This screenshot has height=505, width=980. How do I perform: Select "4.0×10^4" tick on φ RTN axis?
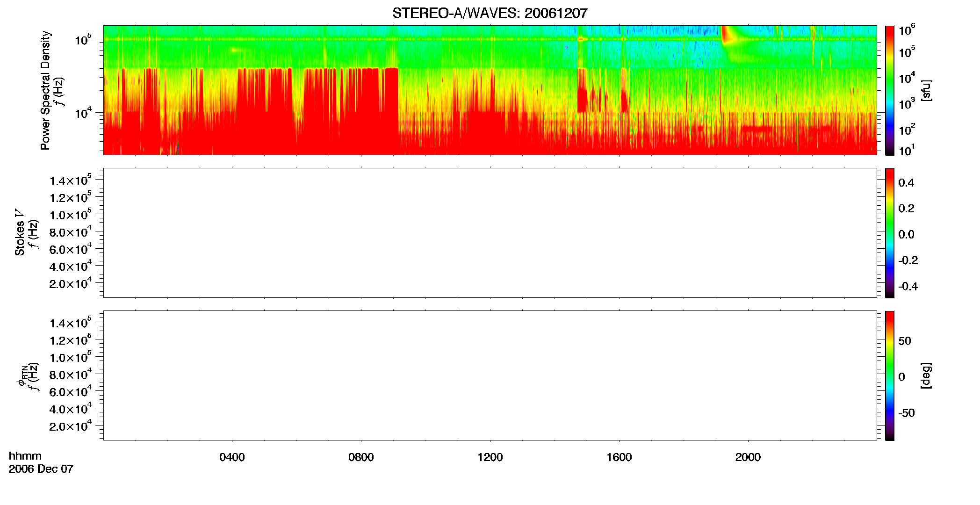[71, 409]
